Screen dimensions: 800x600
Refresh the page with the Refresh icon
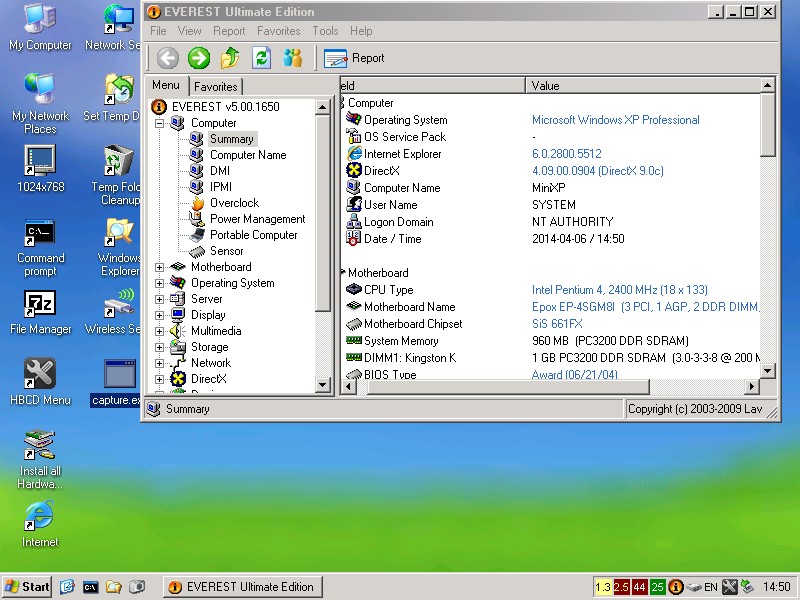coord(261,58)
